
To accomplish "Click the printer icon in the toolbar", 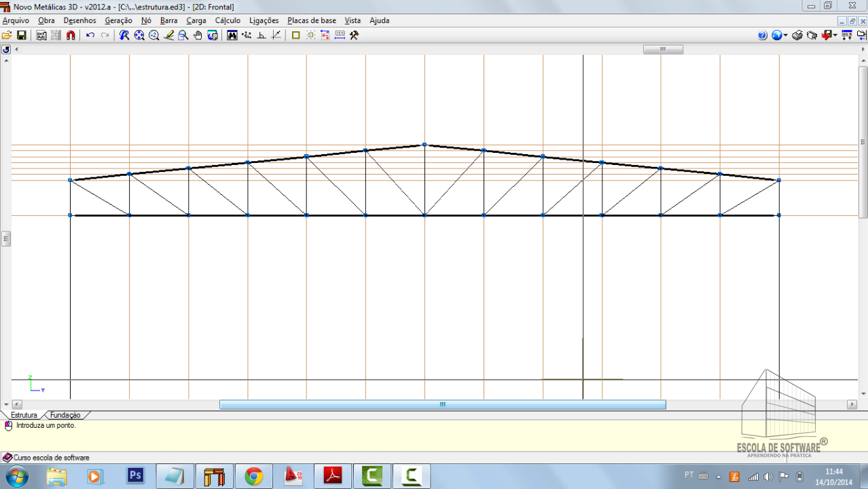I will click(797, 35).
